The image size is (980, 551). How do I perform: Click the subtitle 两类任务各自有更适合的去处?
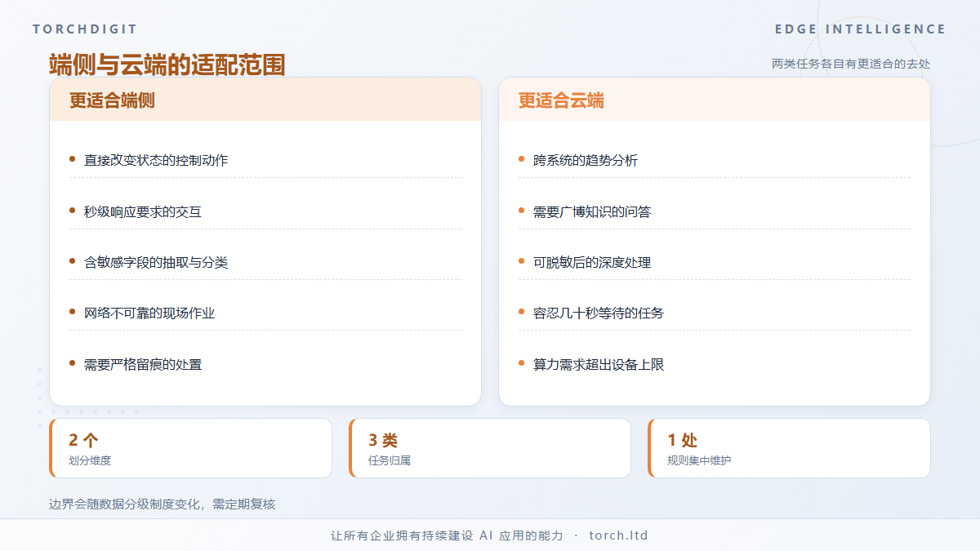point(851,64)
